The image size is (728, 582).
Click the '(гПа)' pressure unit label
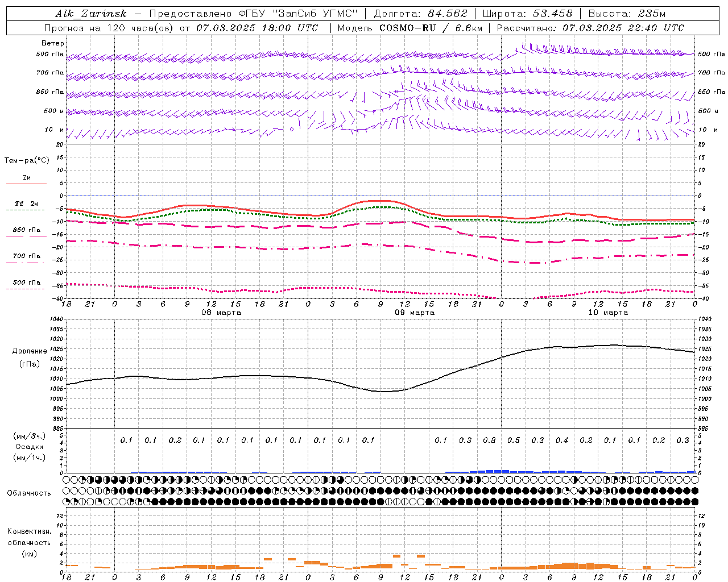pos(30,364)
